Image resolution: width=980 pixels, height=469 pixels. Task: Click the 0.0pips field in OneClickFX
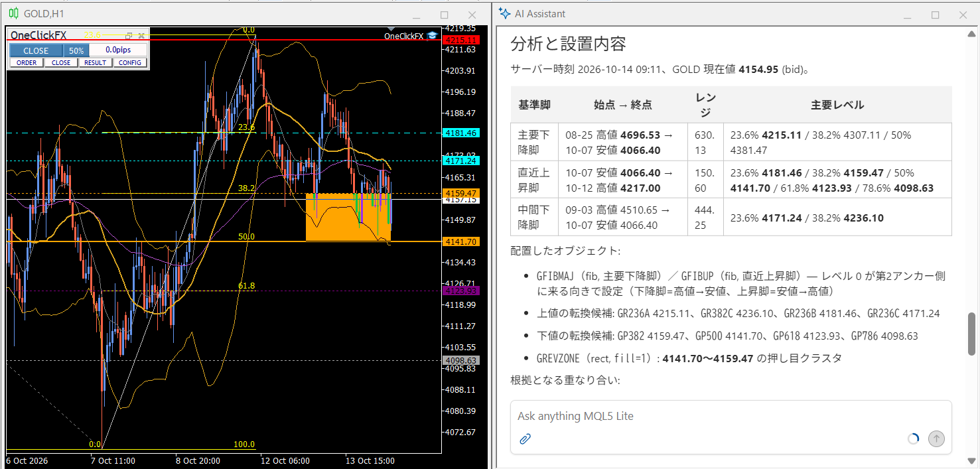point(118,50)
